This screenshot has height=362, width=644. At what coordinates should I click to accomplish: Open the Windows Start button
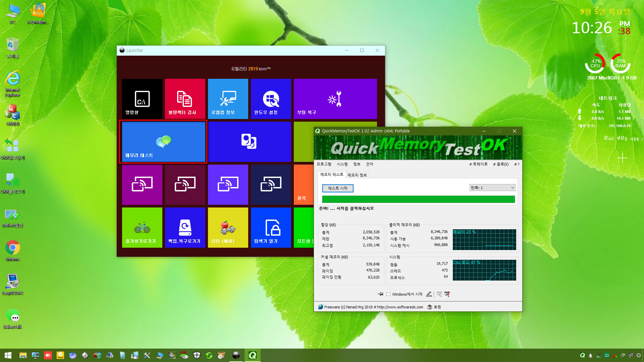(8, 355)
